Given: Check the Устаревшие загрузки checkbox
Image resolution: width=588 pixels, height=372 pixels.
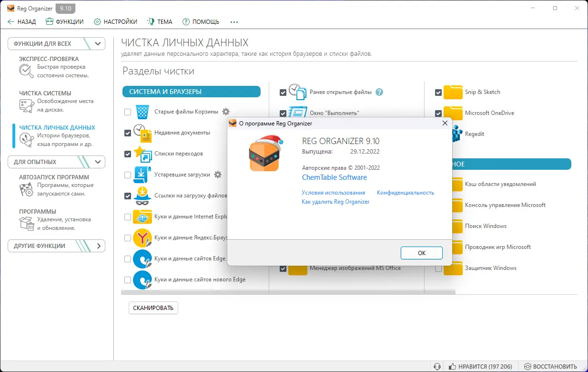Looking at the screenshot, I should (128, 175).
